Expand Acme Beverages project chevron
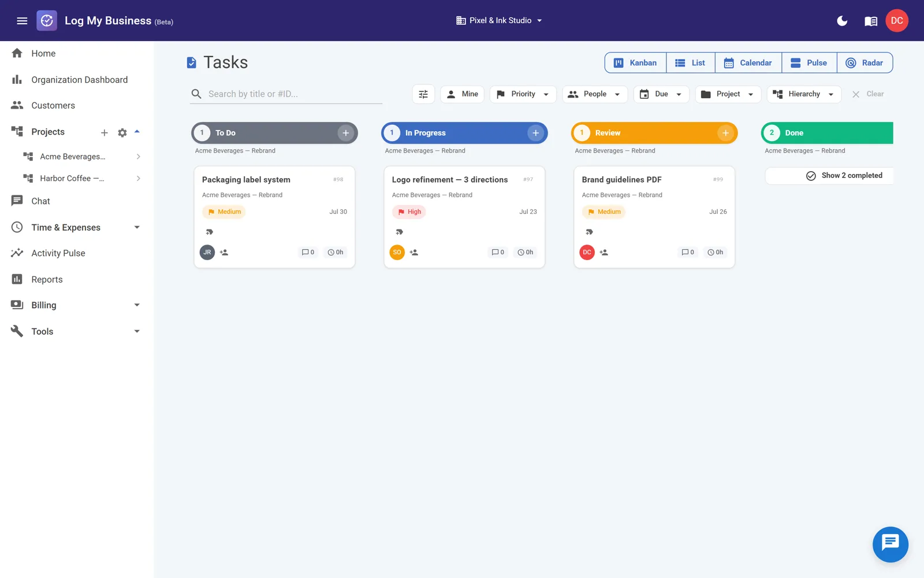924x578 pixels. [139, 157]
